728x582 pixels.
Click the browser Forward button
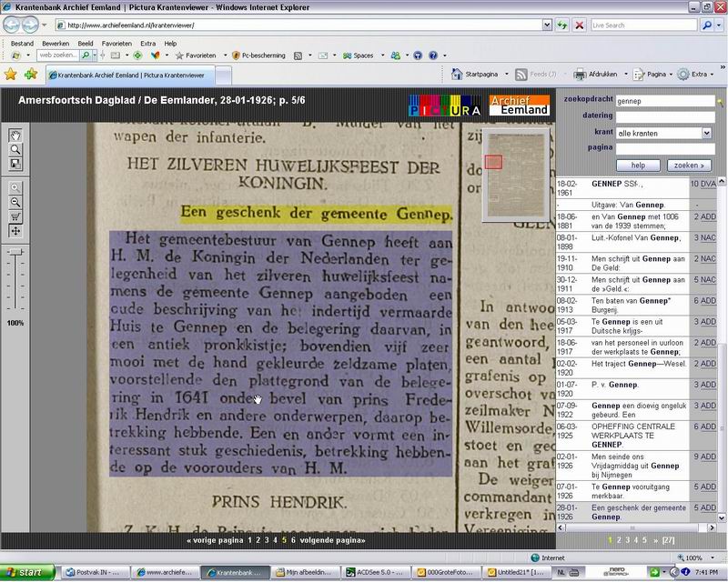30,25
